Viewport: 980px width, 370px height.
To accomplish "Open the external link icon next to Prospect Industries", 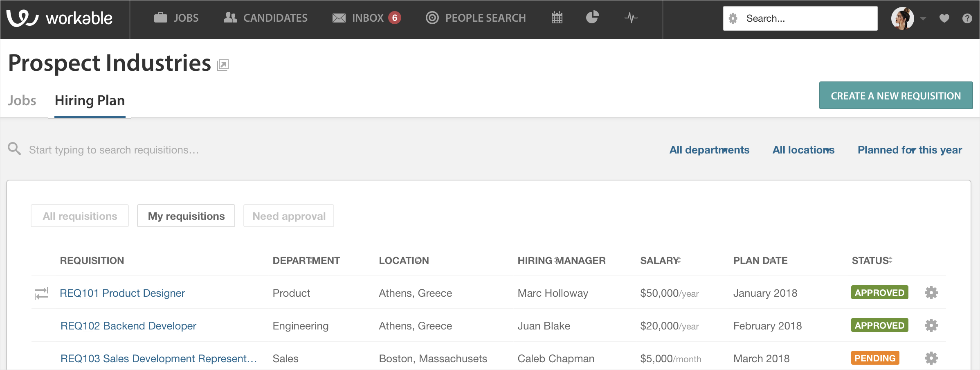I will coord(223,65).
